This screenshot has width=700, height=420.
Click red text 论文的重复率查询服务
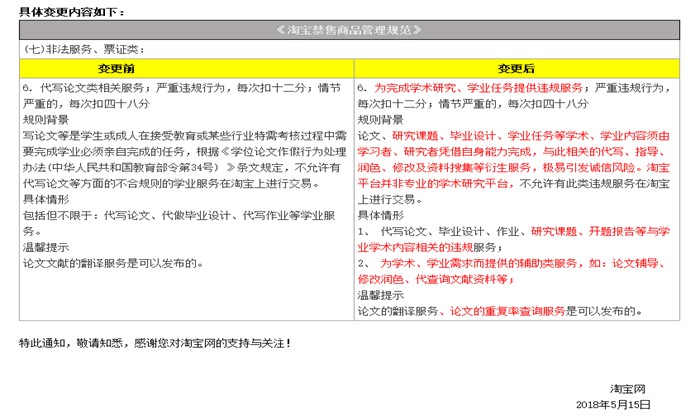[508, 311]
